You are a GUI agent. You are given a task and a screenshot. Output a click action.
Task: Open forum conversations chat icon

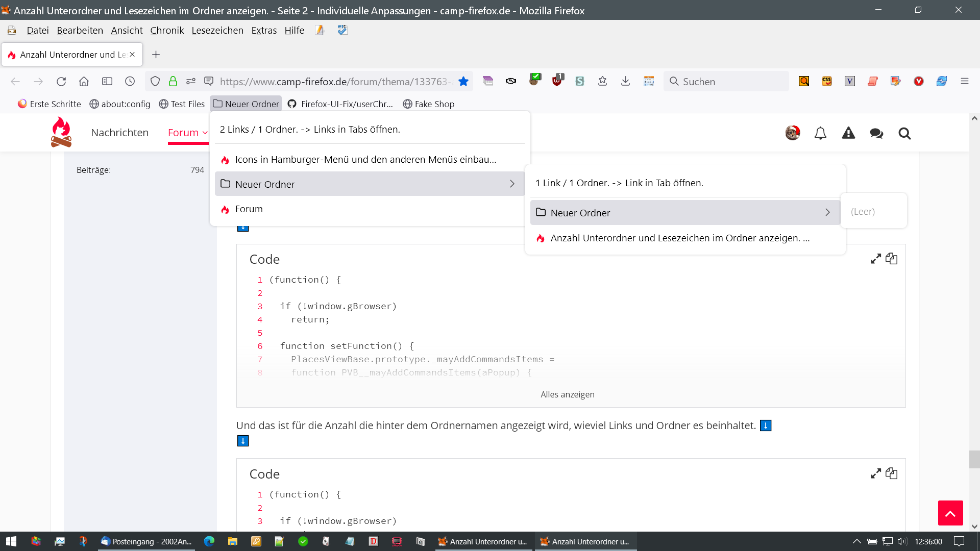pos(876,133)
